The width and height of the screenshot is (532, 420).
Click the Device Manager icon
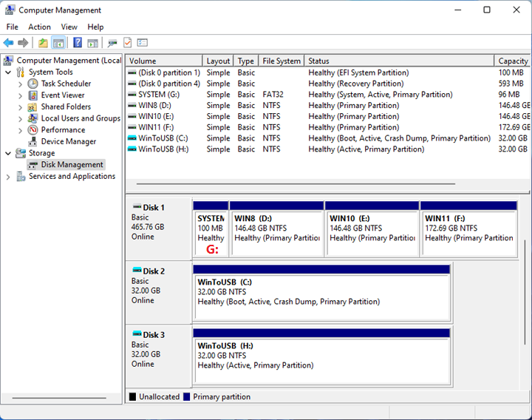tap(33, 141)
